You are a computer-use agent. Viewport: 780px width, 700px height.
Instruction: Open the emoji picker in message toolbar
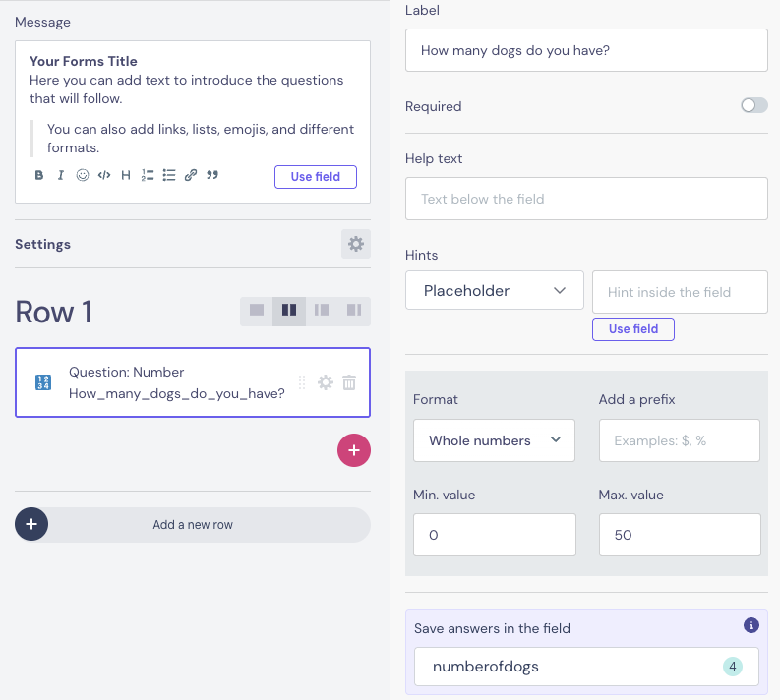pos(83,175)
